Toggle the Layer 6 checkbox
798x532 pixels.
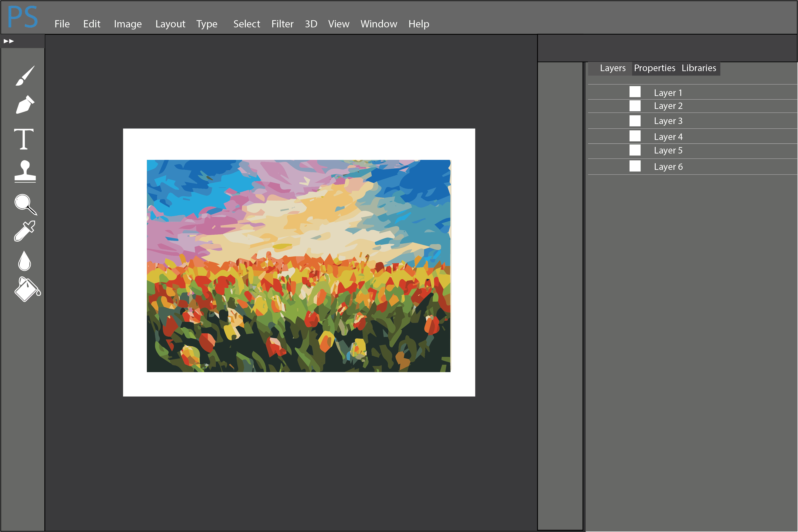click(635, 166)
